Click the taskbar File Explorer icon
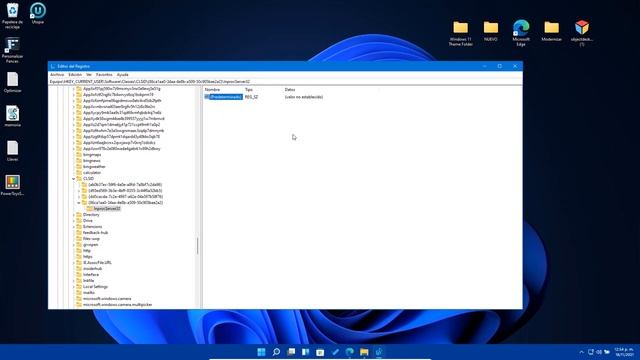The image size is (640, 360). pos(364,352)
